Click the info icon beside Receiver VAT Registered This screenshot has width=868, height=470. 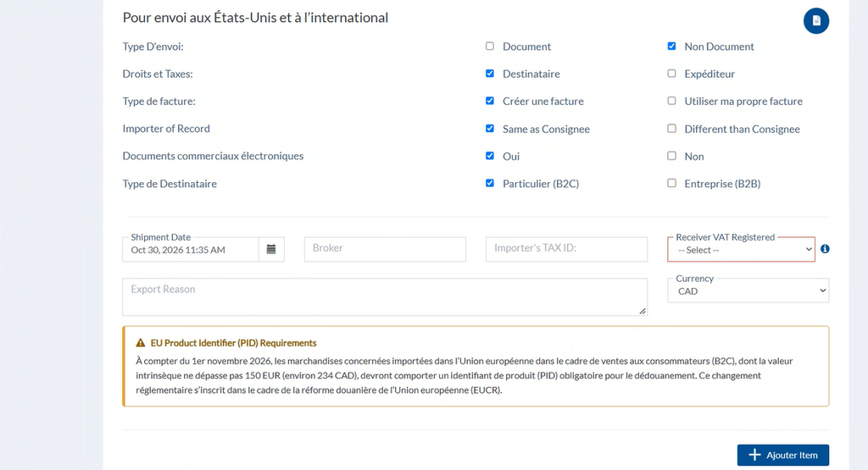pos(825,249)
